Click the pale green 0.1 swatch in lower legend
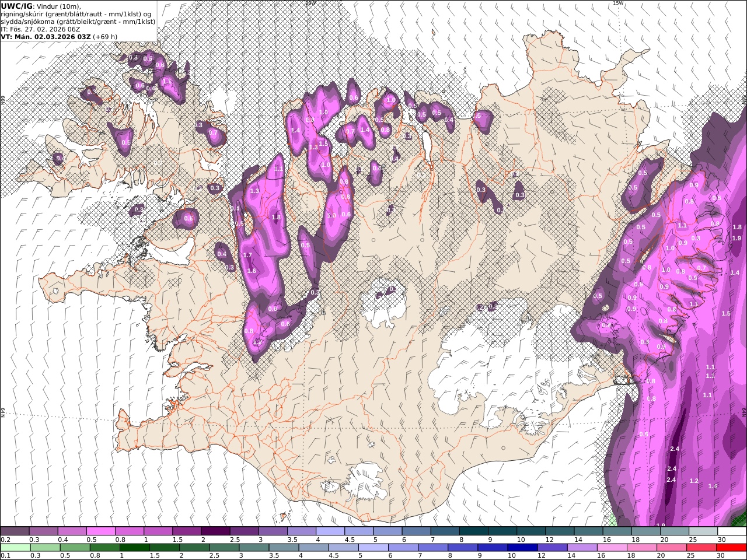The image size is (747, 560). pos(15,548)
